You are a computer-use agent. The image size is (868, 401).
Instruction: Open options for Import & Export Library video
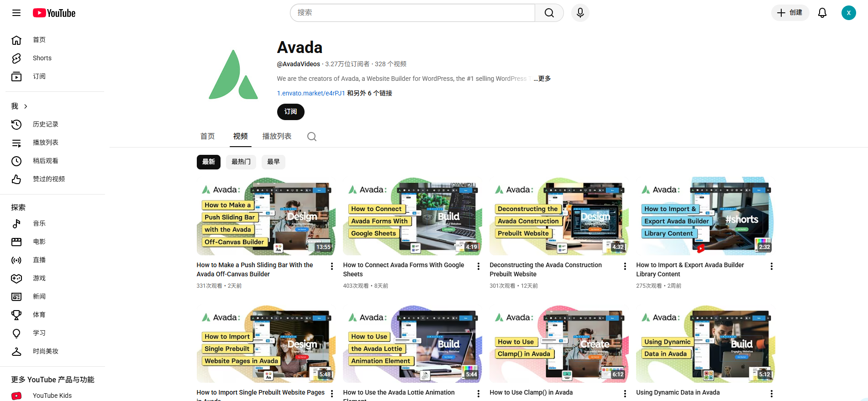772,266
